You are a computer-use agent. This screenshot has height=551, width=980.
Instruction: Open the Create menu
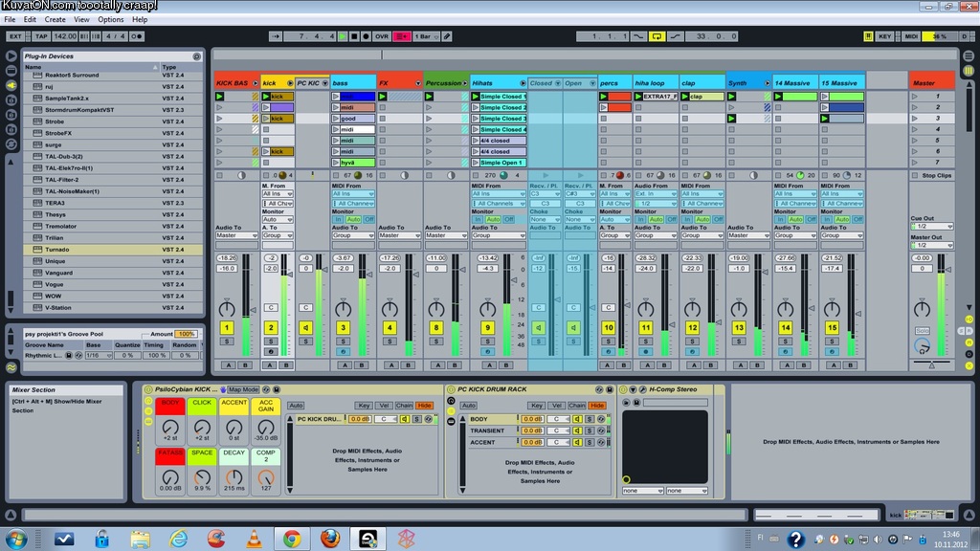coord(56,19)
